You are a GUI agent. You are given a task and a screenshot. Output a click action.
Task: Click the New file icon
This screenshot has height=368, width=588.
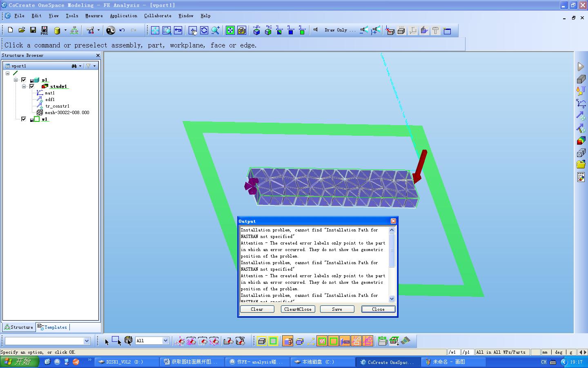[11, 30]
